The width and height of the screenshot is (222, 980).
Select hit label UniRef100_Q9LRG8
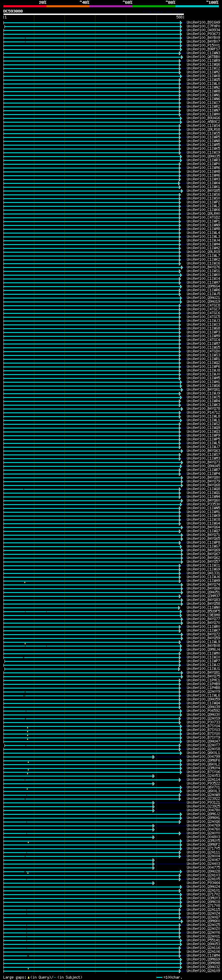point(203,129)
